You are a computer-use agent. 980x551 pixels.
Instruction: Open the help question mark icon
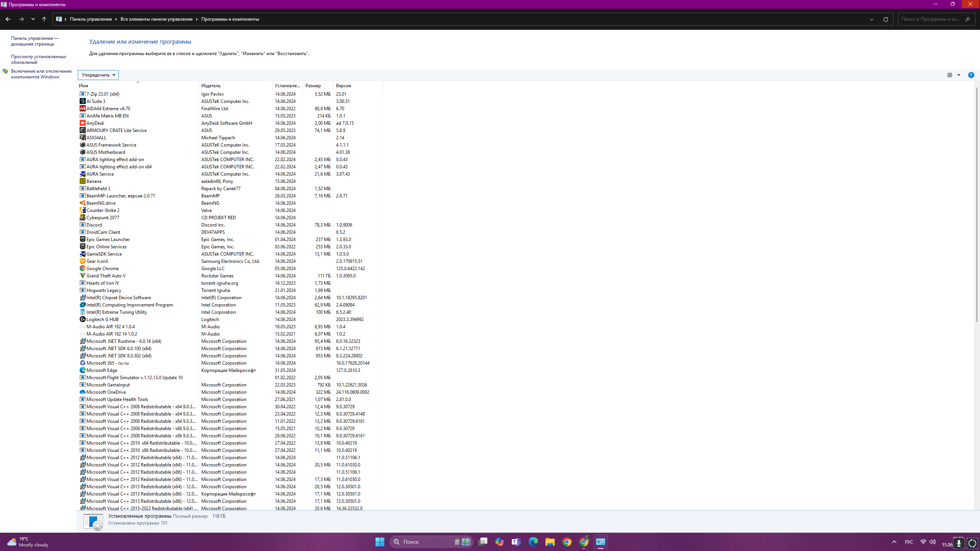click(x=971, y=75)
